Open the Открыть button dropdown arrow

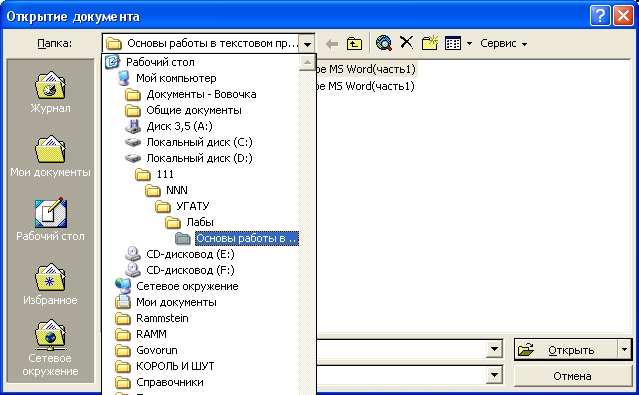tap(625, 349)
